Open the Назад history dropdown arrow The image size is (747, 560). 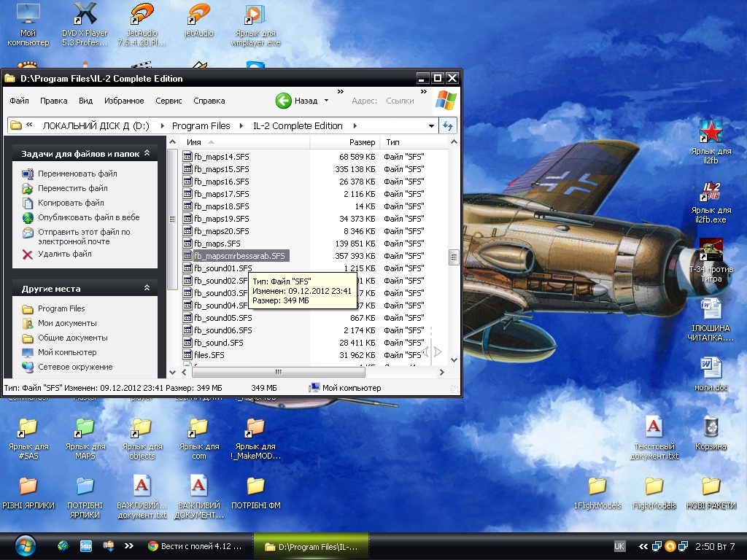326,101
